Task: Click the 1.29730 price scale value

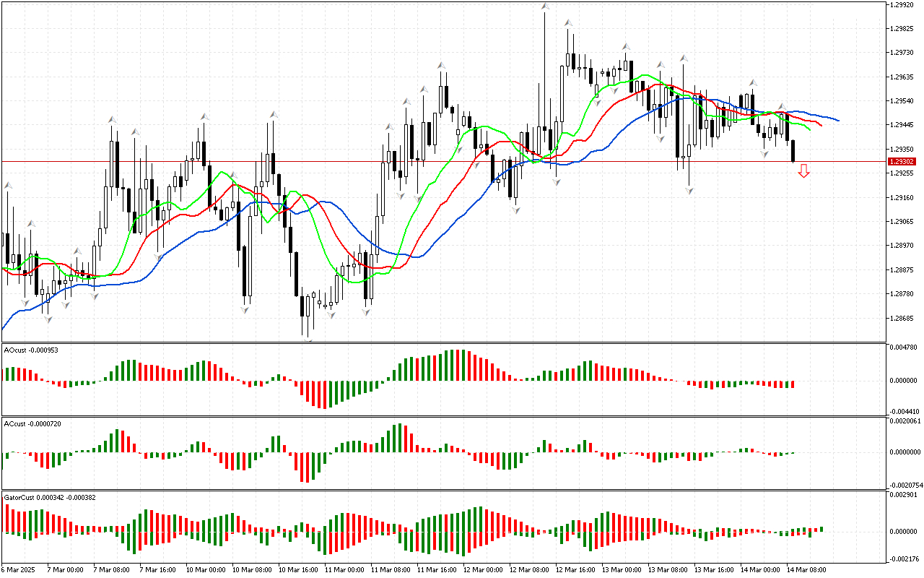Action: tap(902, 53)
